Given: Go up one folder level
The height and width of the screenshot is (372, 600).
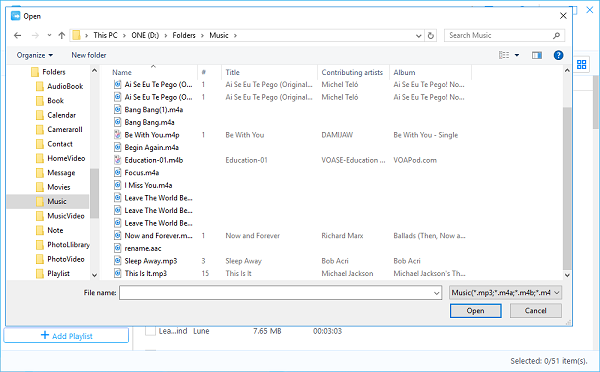Looking at the screenshot, I should pyautogui.click(x=62, y=36).
